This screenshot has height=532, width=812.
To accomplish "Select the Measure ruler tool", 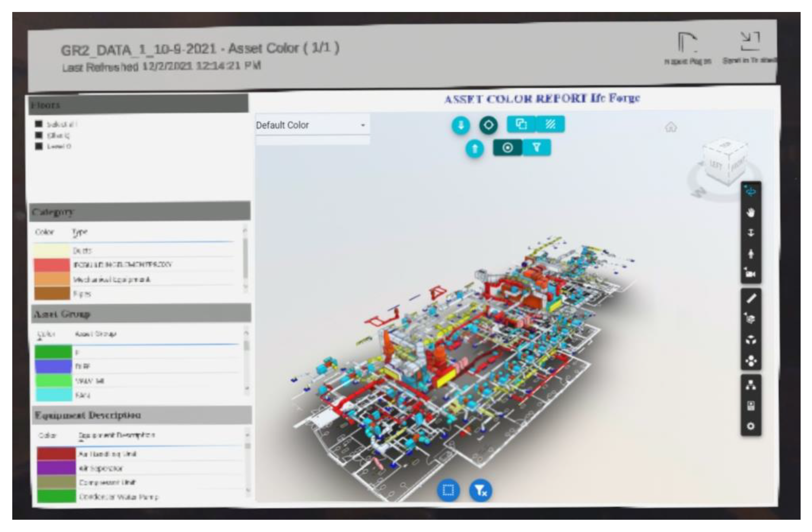I will (751, 298).
